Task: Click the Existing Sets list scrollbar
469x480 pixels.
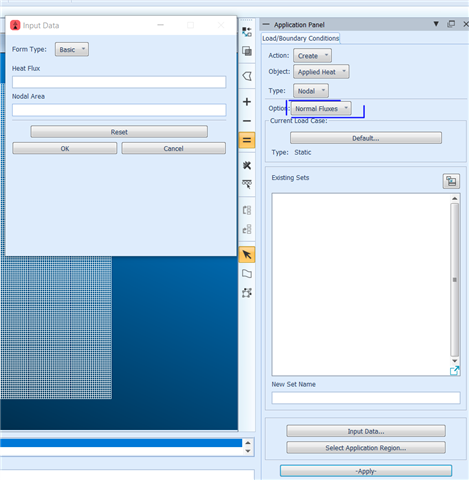Action: coord(455,279)
